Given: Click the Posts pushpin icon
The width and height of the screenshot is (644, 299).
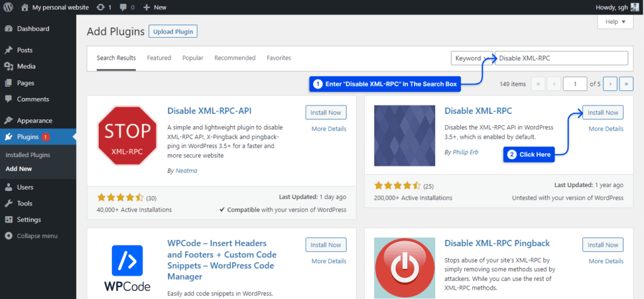Looking at the screenshot, I should tap(8, 50).
